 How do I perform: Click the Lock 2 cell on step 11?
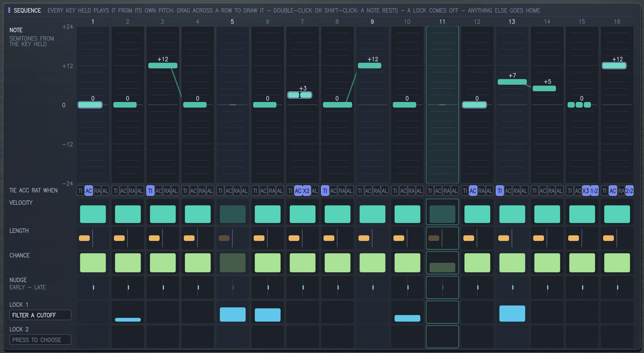[442, 337]
